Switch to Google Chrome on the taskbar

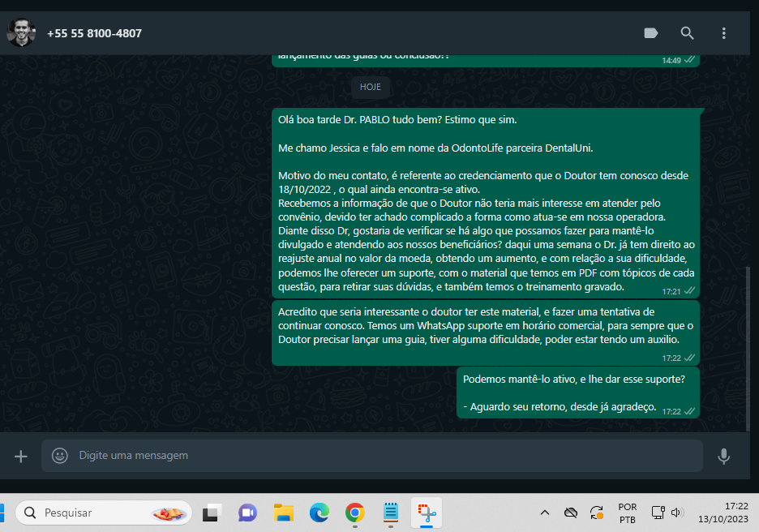pyautogui.click(x=355, y=513)
